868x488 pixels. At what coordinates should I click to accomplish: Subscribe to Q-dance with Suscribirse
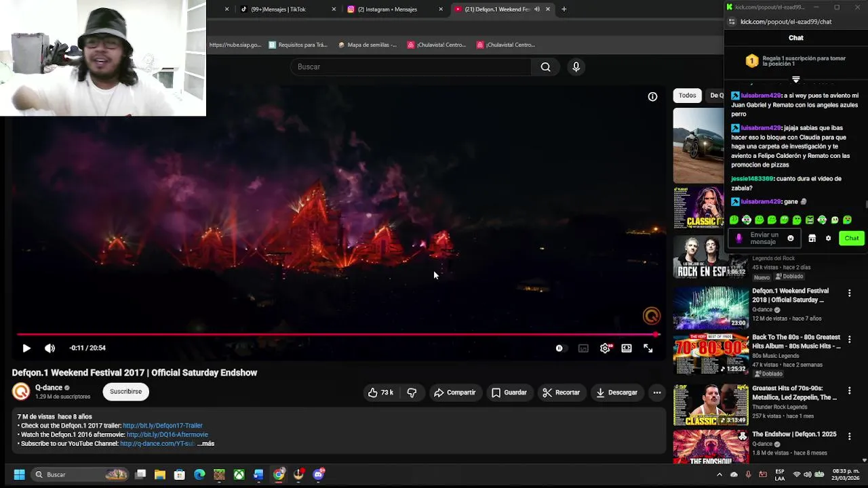point(126,392)
